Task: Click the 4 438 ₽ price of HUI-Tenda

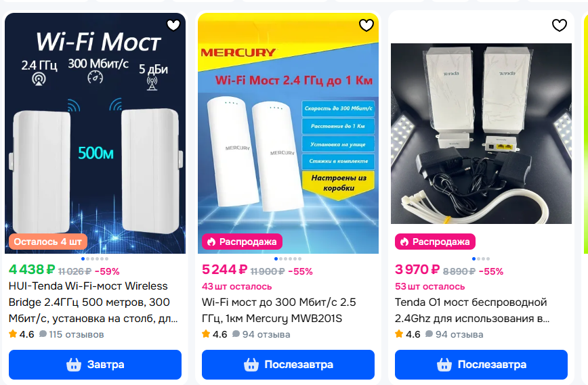Action: pyautogui.click(x=32, y=270)
